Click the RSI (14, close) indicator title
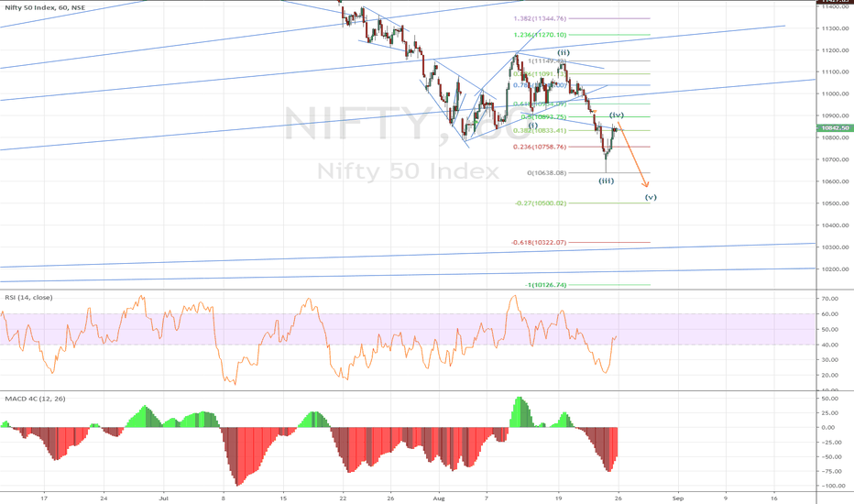The image size is (854, 504). 29,298
